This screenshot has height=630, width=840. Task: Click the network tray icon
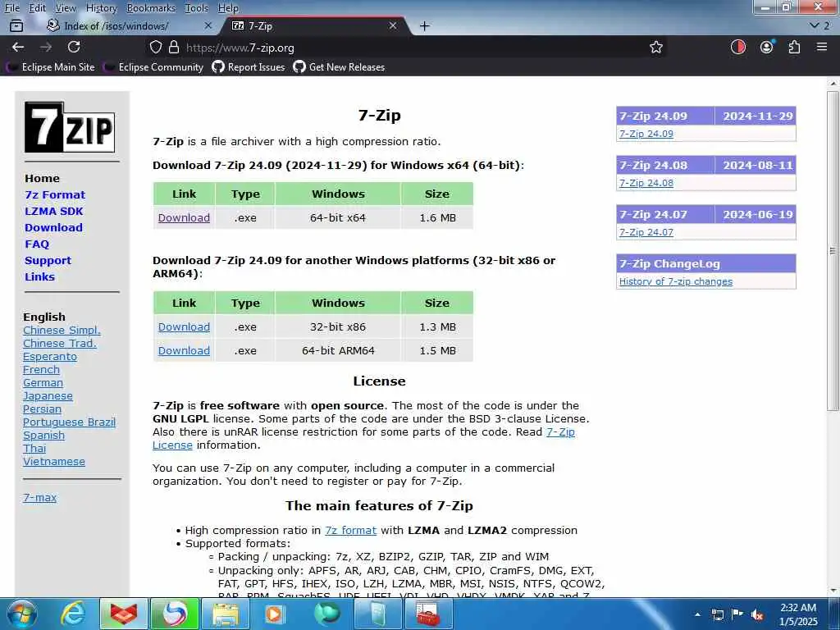717,615
